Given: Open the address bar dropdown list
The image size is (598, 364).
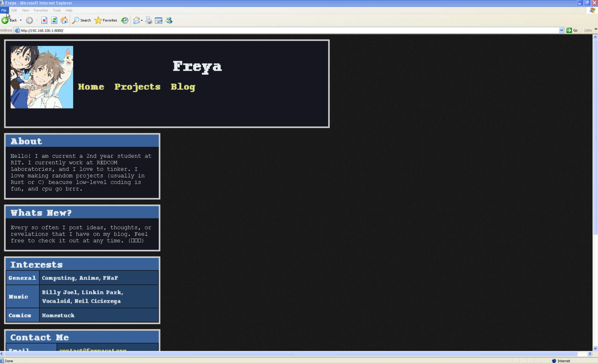Looking at the screenshot, I should (x=561, y=30).
